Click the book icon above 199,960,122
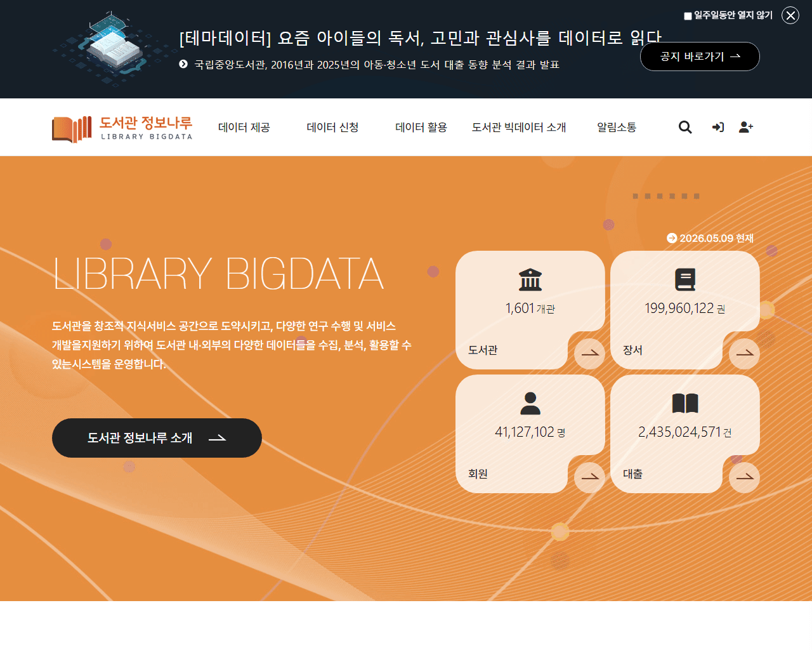Image resolution: width=812 pixels, height=650 pixels. pyautogui.click(x=685, y=279)
